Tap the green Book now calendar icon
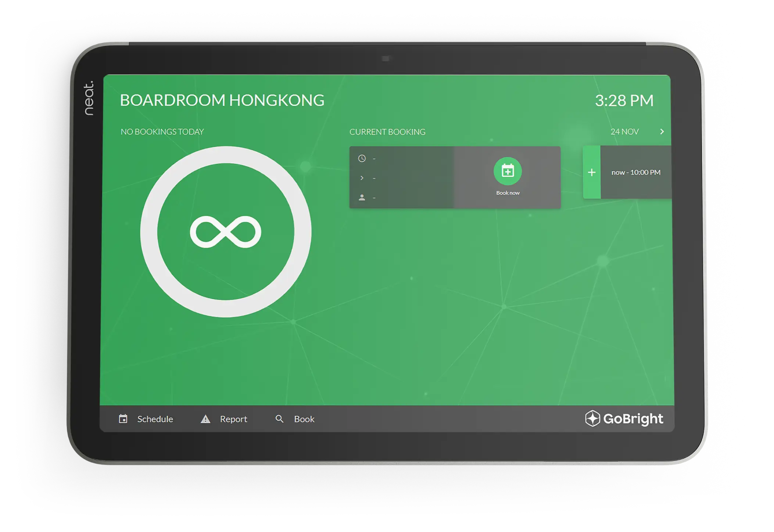The image size is (774, 532). tap(507, 171)
